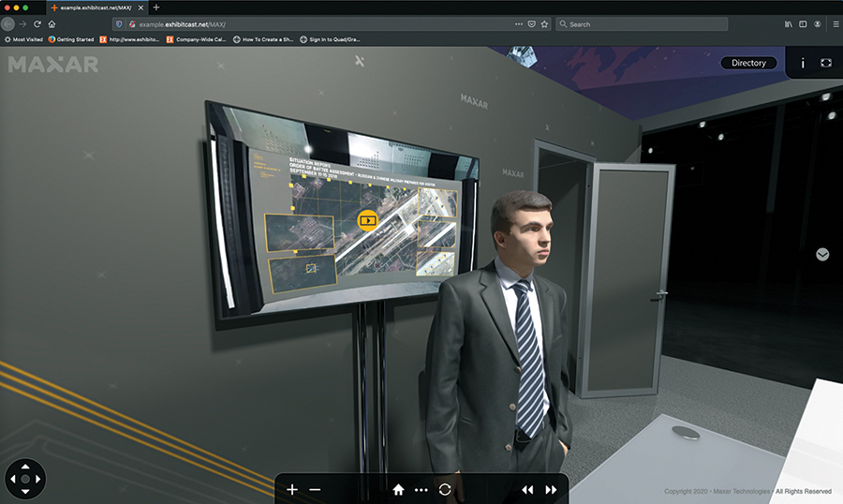Toggle the browser sidebar icon
The height and width of the screenshot is (504, 843).
(x=803, y=24)
